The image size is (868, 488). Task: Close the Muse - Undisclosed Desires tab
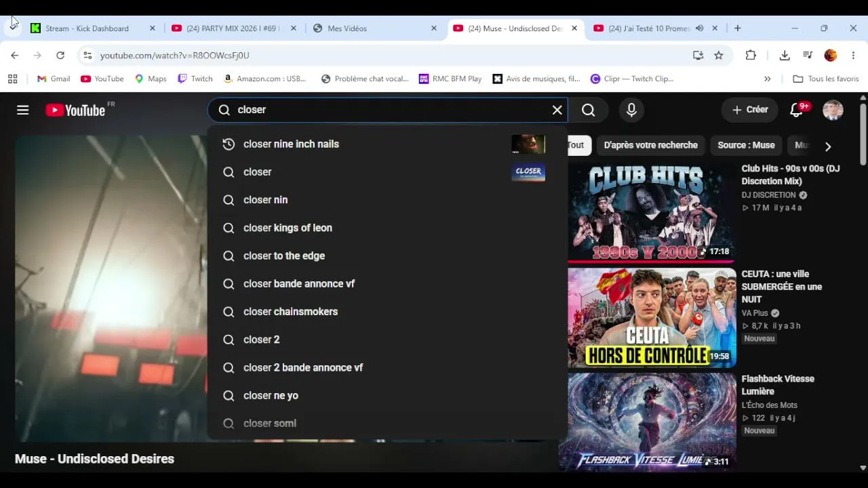574,28
